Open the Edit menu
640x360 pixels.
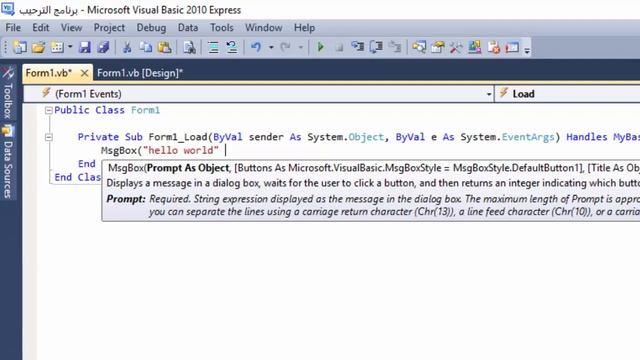click(41, 28)
